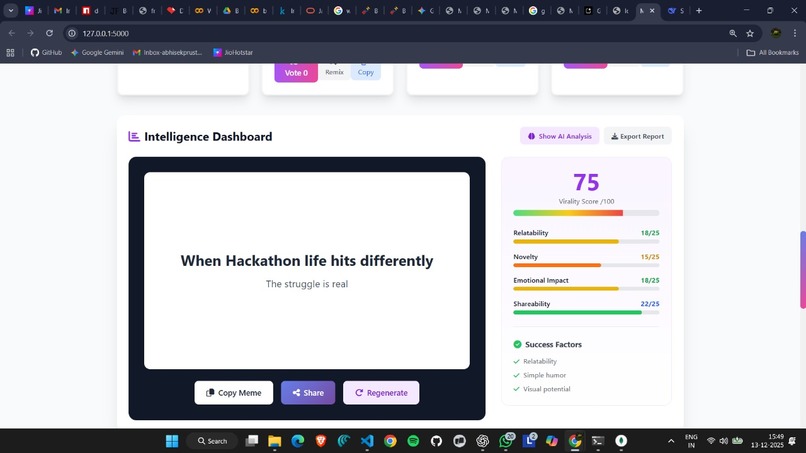Click the Copy Meme button
Viewport: 806px width, 453px height.
[234, 392]
